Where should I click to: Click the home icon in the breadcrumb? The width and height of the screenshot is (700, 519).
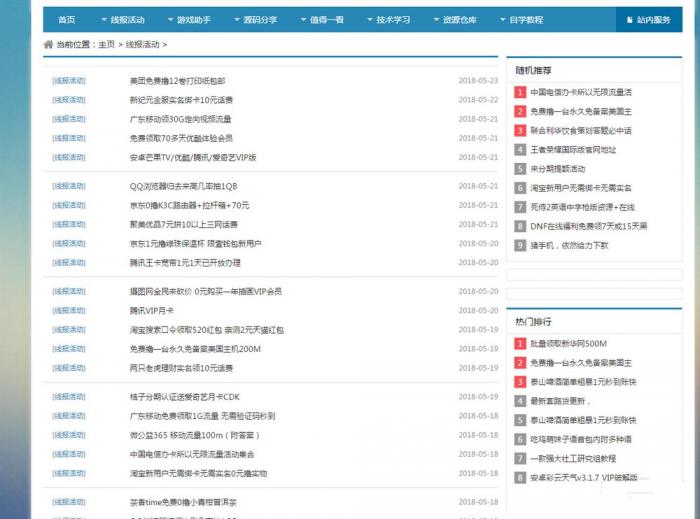click(48, 44)
